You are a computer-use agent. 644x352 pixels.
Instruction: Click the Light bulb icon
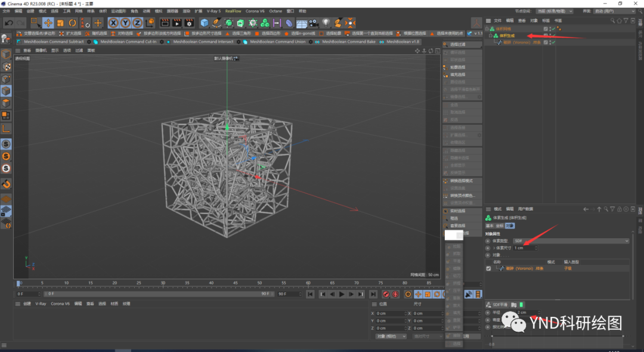click(x=326, y=23)
